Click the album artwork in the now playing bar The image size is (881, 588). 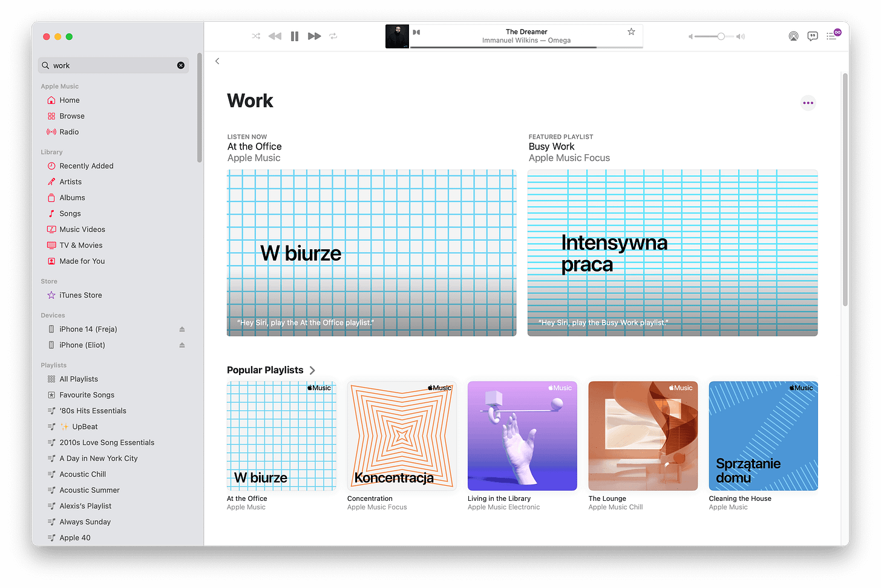(398, 36)
